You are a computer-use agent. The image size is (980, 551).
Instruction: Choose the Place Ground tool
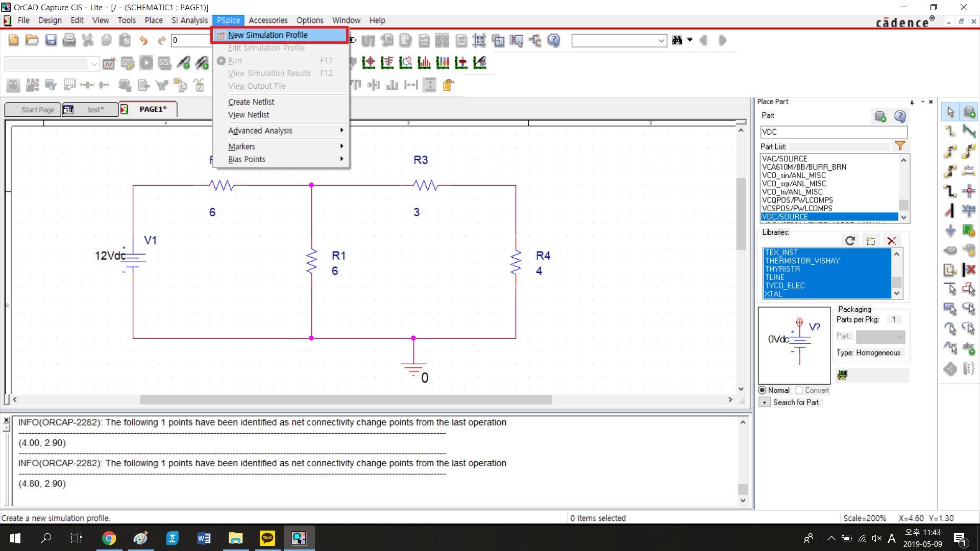(950, 231)
